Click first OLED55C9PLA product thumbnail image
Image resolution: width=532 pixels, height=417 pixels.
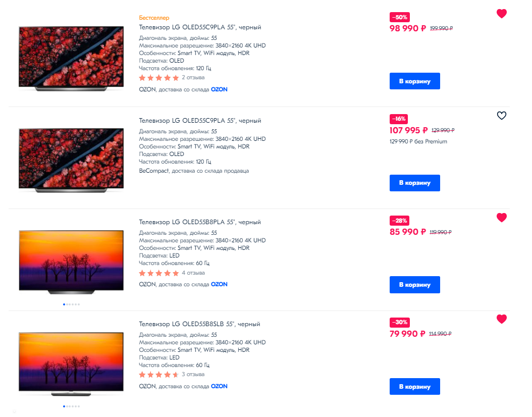pos(71,58)
